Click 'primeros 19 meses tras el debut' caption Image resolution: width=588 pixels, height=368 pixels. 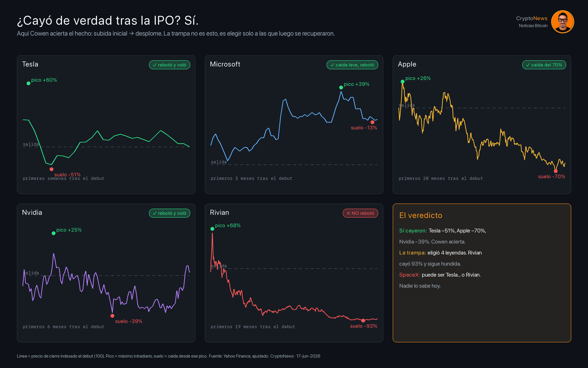click(x=253, y=327)
